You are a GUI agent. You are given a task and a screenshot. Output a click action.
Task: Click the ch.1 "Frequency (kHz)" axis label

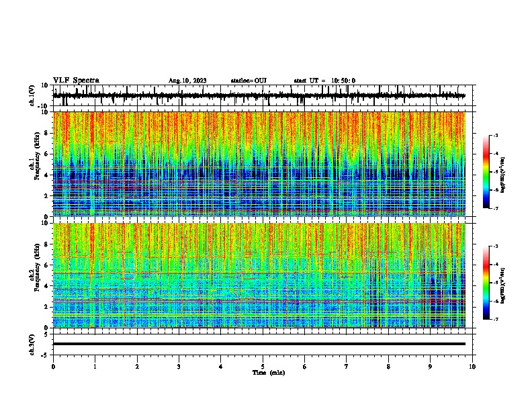click(x=37, y=156)
